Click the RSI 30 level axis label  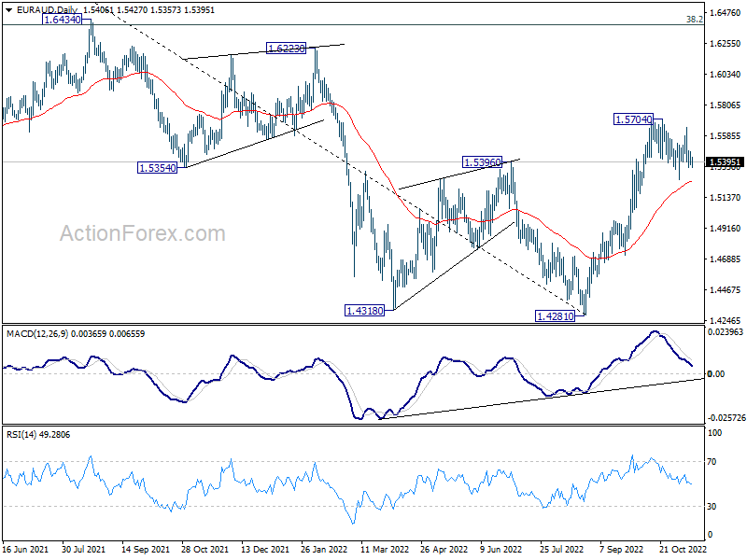(712, 506)
